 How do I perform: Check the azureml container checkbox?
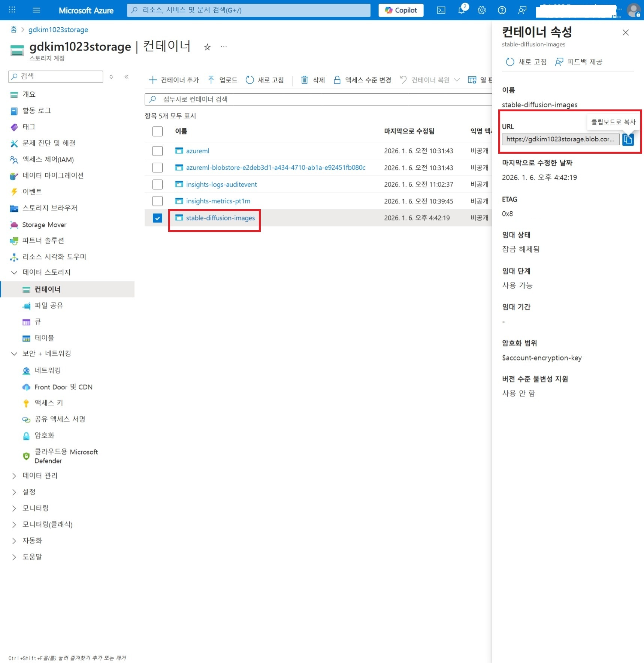coord(157,151)
